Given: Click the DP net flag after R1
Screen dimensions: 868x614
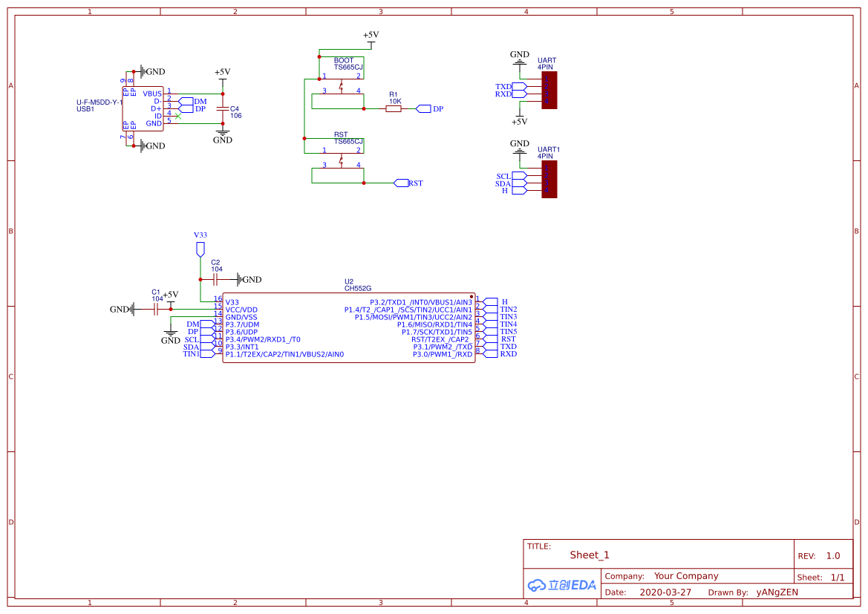Looking at the screenshot, I should 423,109.
